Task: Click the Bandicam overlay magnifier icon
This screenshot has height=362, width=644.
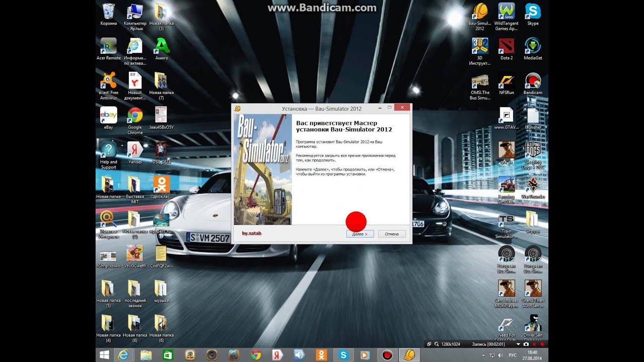Action: (436, 344)
